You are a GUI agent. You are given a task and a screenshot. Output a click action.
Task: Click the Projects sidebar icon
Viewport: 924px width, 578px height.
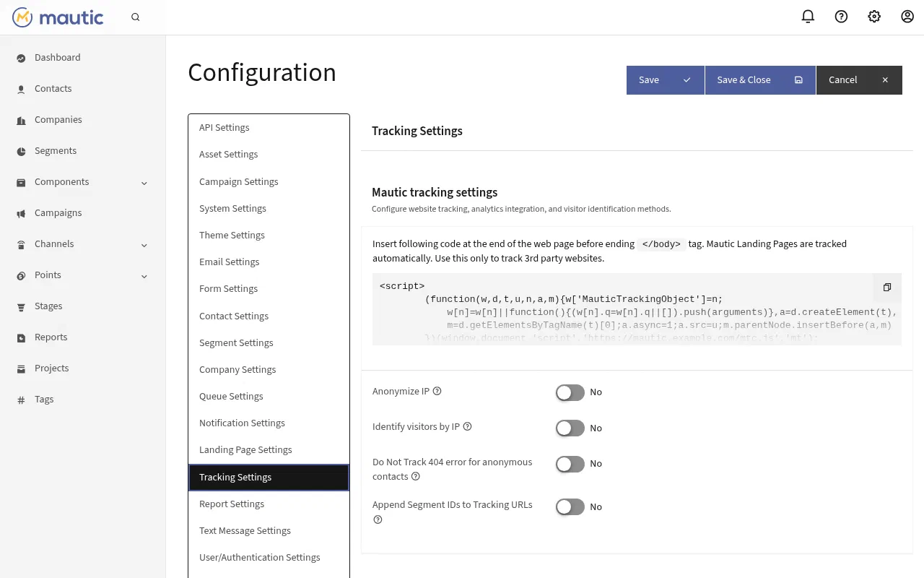coord(21,368)
